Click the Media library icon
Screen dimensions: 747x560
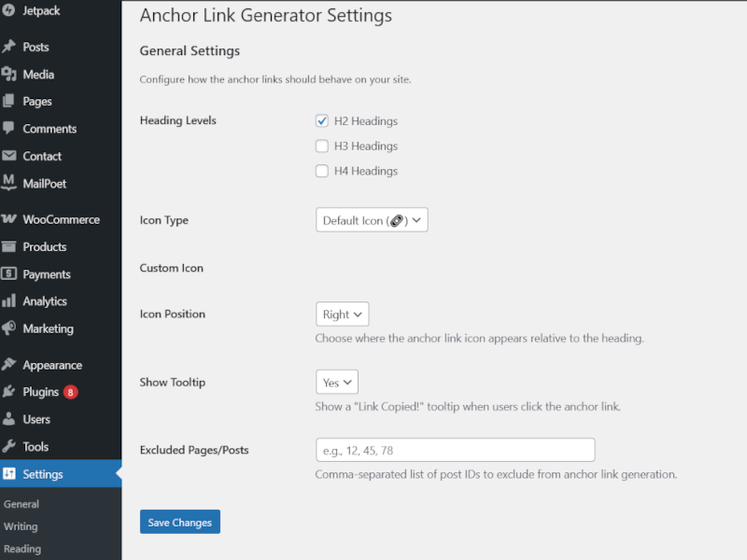click(x=9, y=74)
